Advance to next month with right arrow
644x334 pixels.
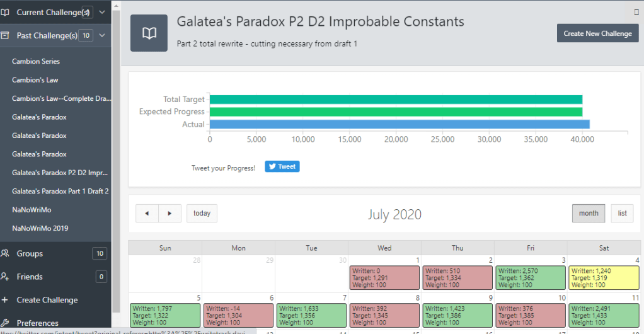(170, 213)
